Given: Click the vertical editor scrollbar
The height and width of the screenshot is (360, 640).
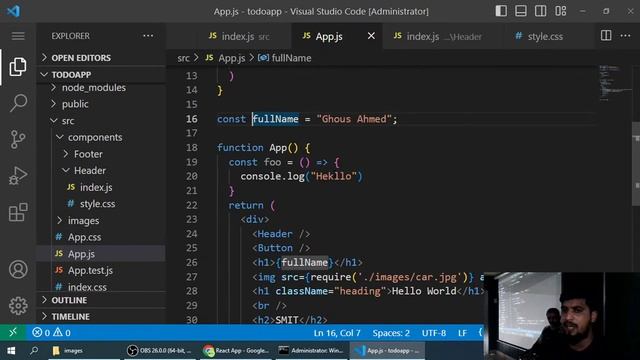Looking at the screenshot, I should point(636,163).
